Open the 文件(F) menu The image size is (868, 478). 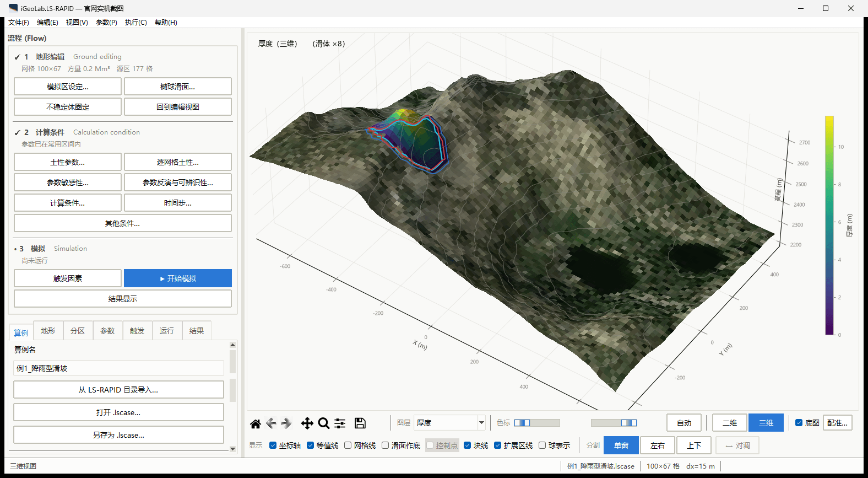19,23
